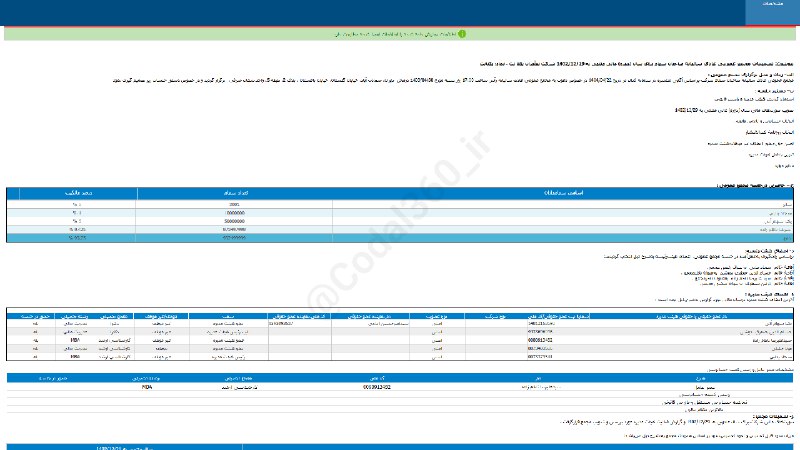800x450 pixels.
Task: Select the 10000000 share count cell
Action: pos(234,213)
